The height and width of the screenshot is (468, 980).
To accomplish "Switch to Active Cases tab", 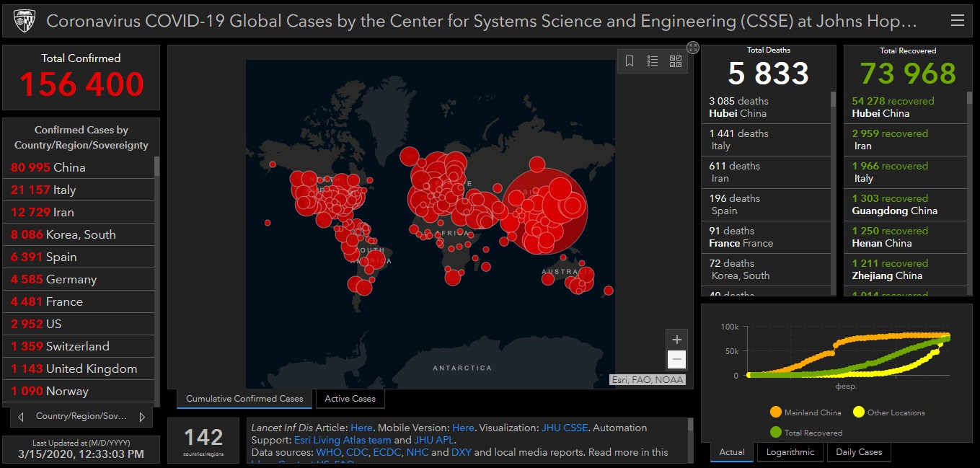I will coord(350,399).
